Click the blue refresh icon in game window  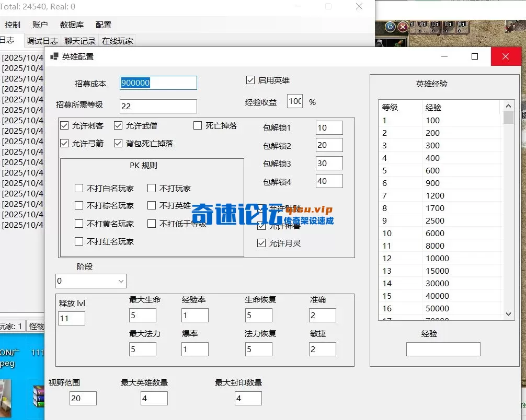point(390,27)
